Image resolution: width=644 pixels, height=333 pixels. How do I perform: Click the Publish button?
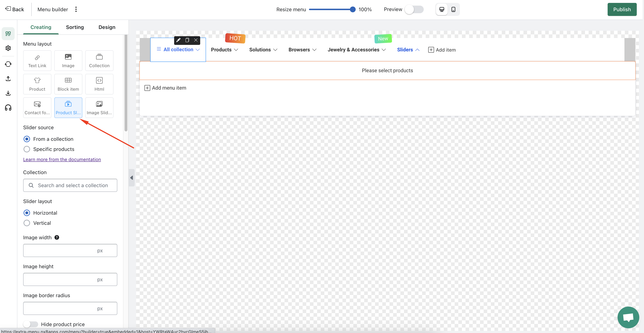[x=622, y=9]
